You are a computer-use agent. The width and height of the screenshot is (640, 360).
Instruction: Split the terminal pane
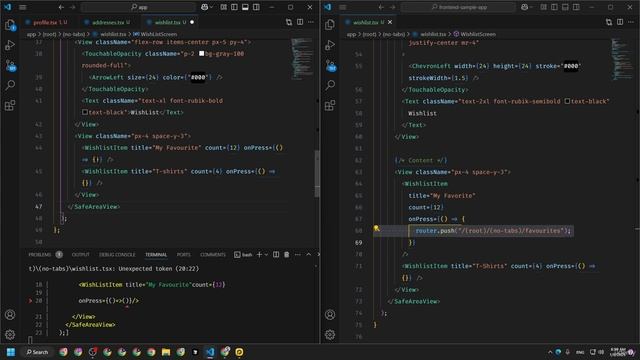point(276,254)
